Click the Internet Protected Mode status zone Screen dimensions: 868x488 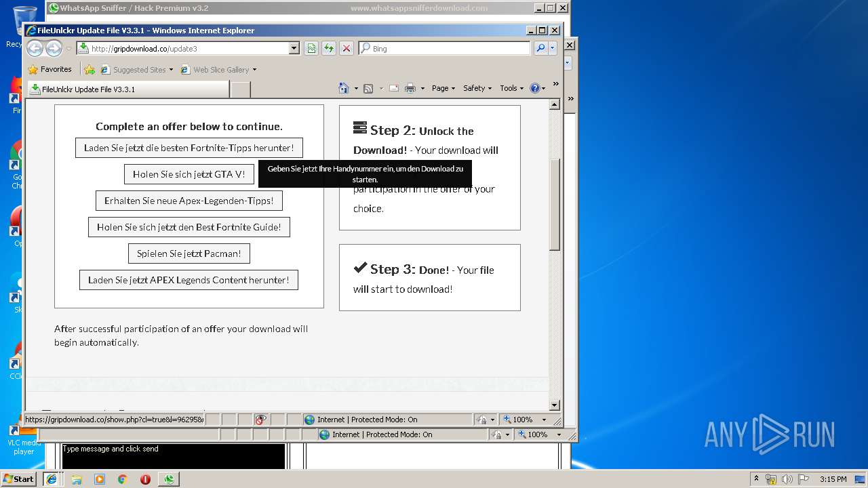(x=387, y=420)
